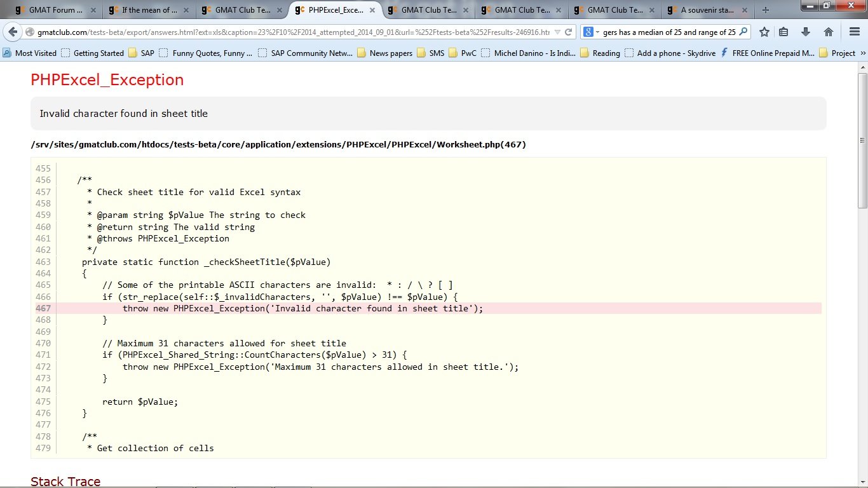Click the search magnifier icon in search box
The image size is (868, 488).
pyautogui.click(x=743, y=32)
